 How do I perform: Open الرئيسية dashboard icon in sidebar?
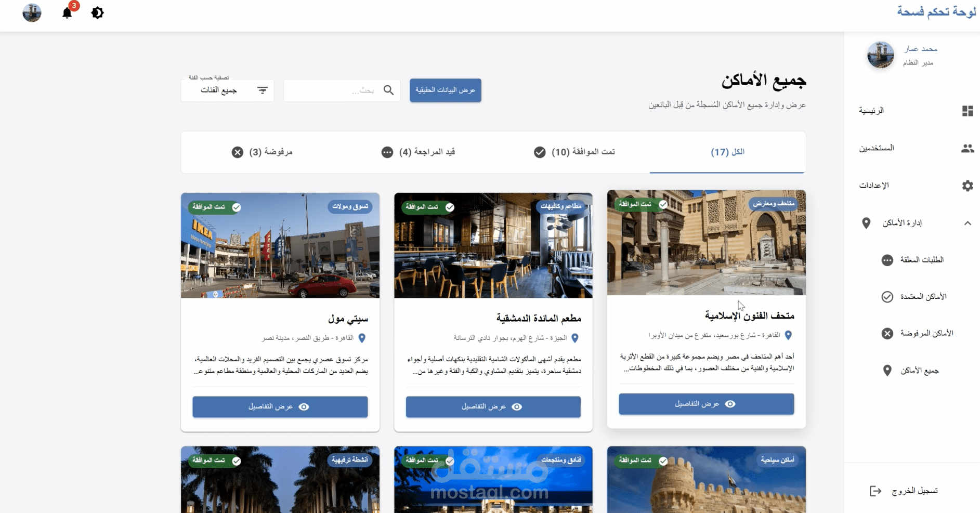click(x=967, y=111)
